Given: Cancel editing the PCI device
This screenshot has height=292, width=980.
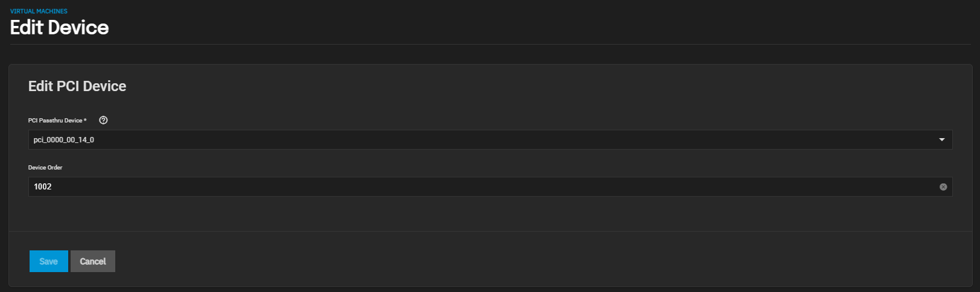Looking at the screenshot, I should click(x=93, y=261).
